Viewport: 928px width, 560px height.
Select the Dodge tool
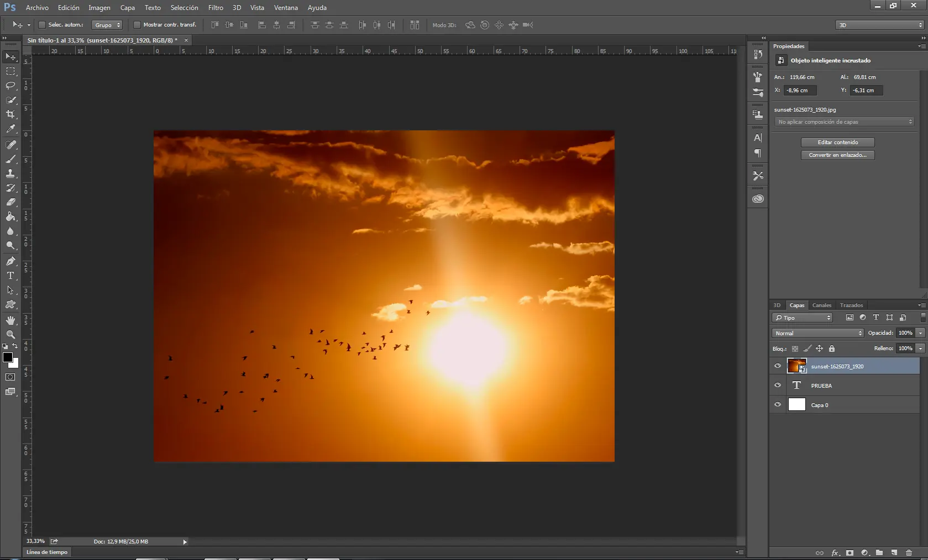point(11,245)
